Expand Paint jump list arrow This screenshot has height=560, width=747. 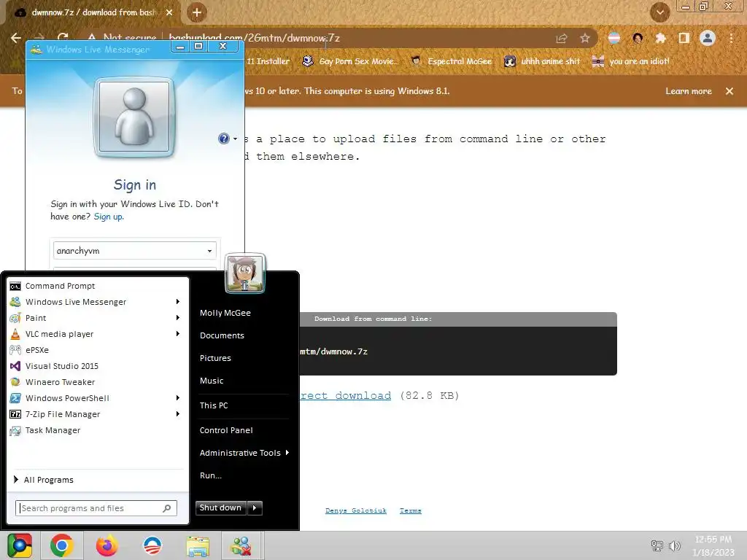pyautogui.click(x=178, y=318)
